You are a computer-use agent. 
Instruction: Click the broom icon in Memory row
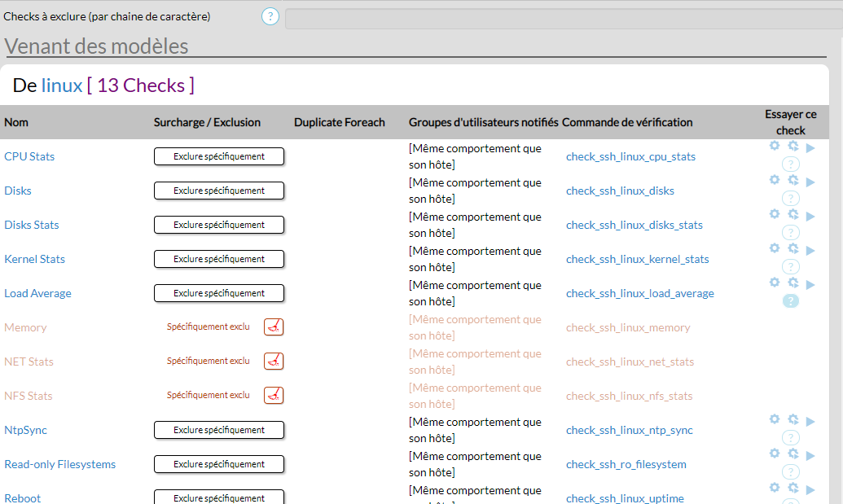(x=274, y=327)
